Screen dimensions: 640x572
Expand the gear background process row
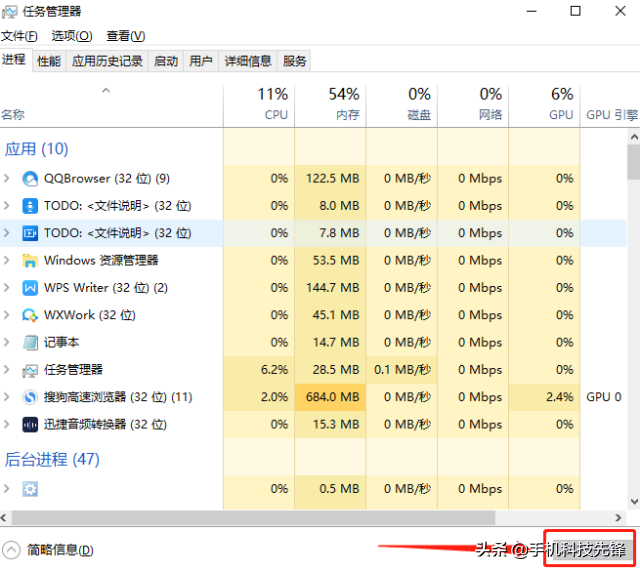click(7, 489)
